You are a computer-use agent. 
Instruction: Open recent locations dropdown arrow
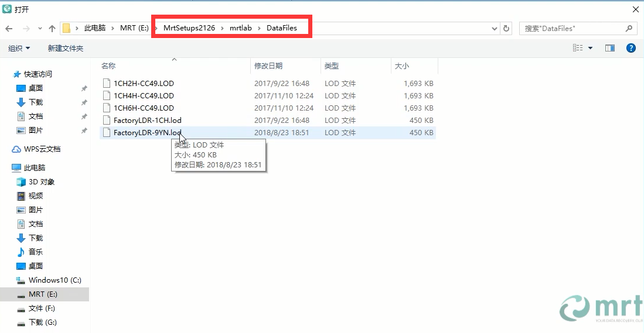click(40, 28)
